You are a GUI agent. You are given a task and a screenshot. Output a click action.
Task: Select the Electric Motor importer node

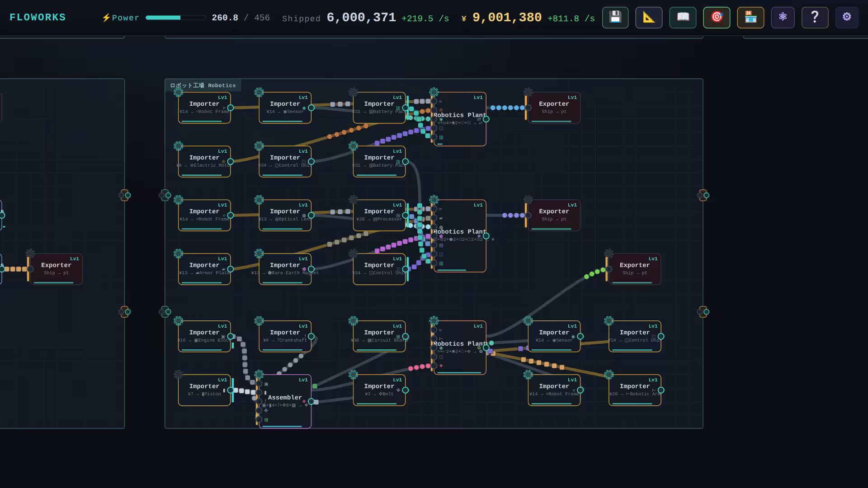coord(204,161)
